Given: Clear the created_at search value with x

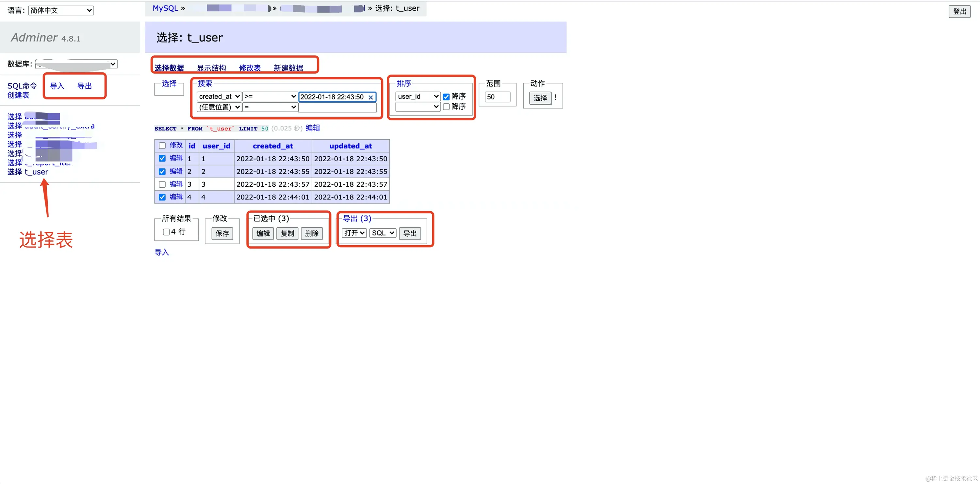Looking at the screenshot, I should click(370, 97).
